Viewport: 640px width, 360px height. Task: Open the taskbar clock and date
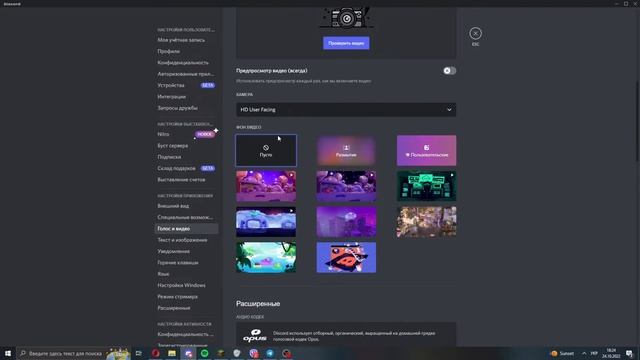pyautogui.click(x=611, y=353)
